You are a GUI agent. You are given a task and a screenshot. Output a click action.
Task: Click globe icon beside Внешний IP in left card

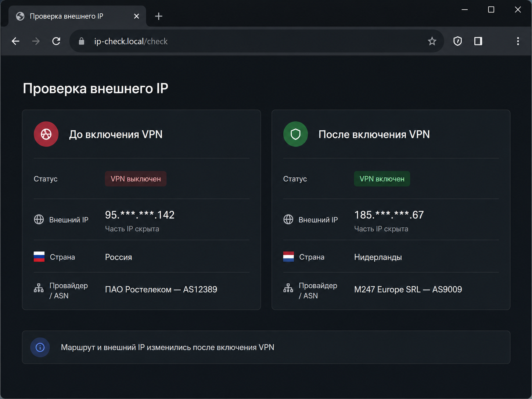point(39,219)
